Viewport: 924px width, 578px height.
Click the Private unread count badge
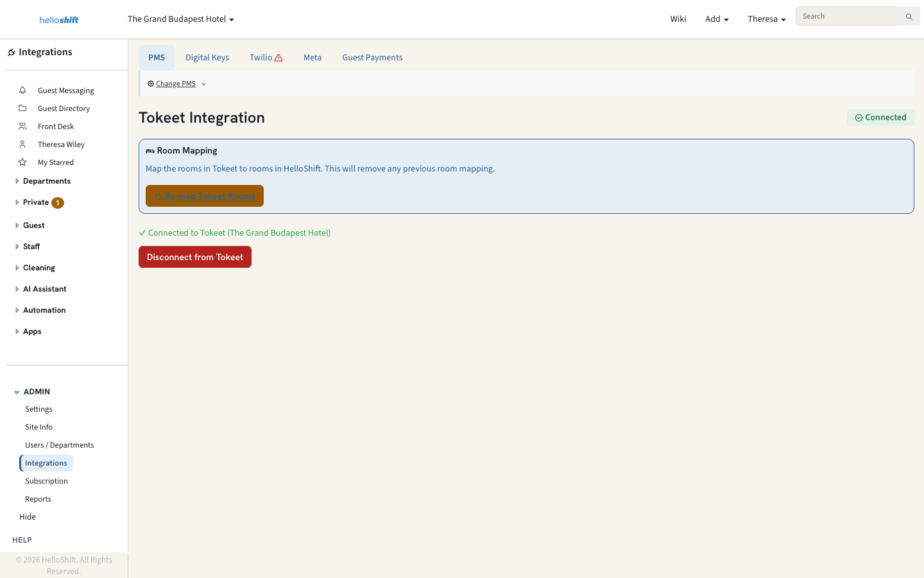pyautogui.click(x=58, y=203)
